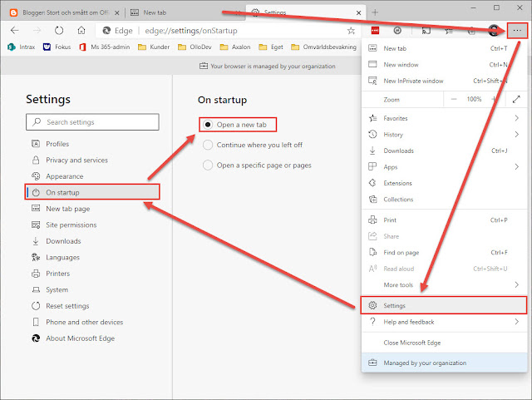Screen dimensions: 532x400
Task: Choose Close Microsoft Edge in menu
Action: click(x=444, y=343)
